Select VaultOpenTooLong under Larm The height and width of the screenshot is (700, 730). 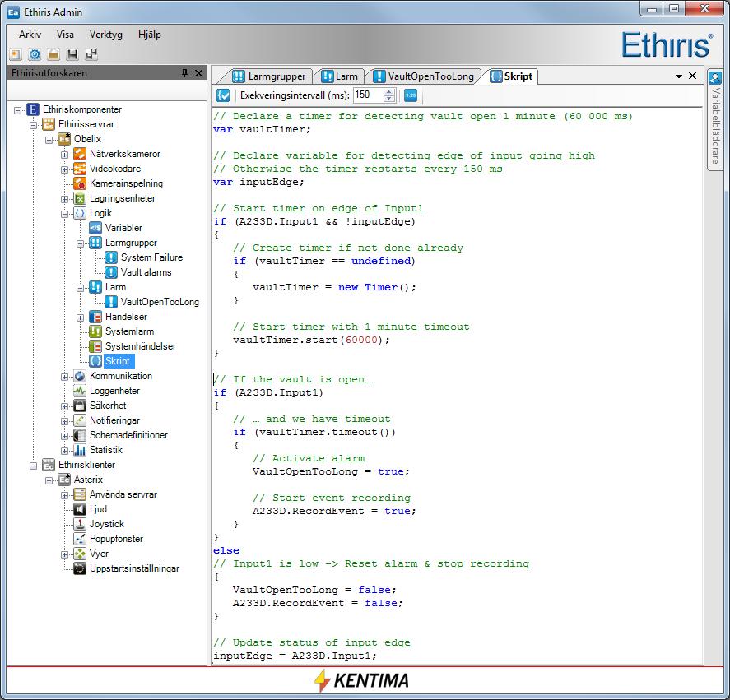[160, 302]
